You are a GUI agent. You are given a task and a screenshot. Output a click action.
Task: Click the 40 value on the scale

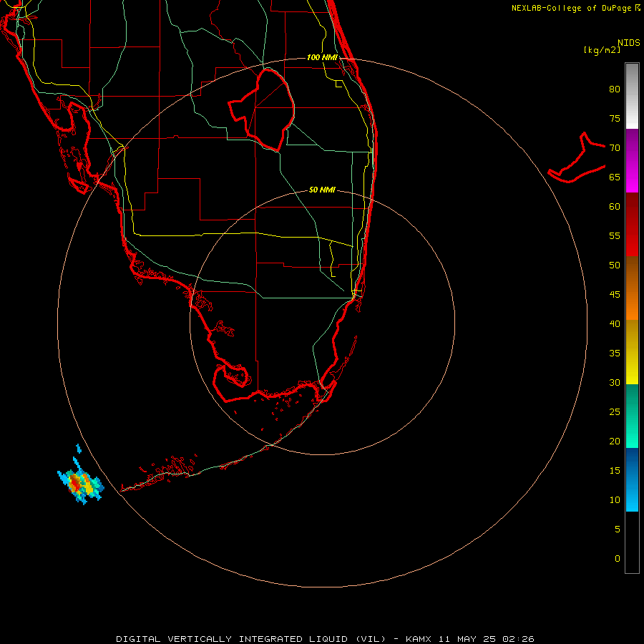click(615, 324)
